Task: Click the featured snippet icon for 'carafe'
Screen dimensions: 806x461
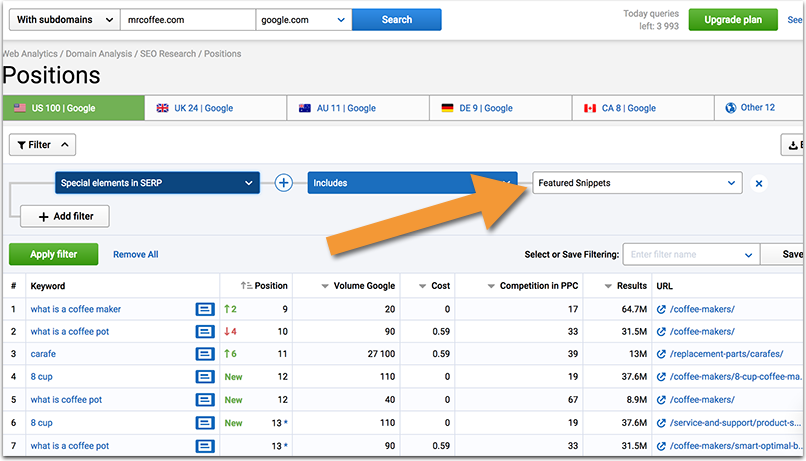Action: pos(204,354)
